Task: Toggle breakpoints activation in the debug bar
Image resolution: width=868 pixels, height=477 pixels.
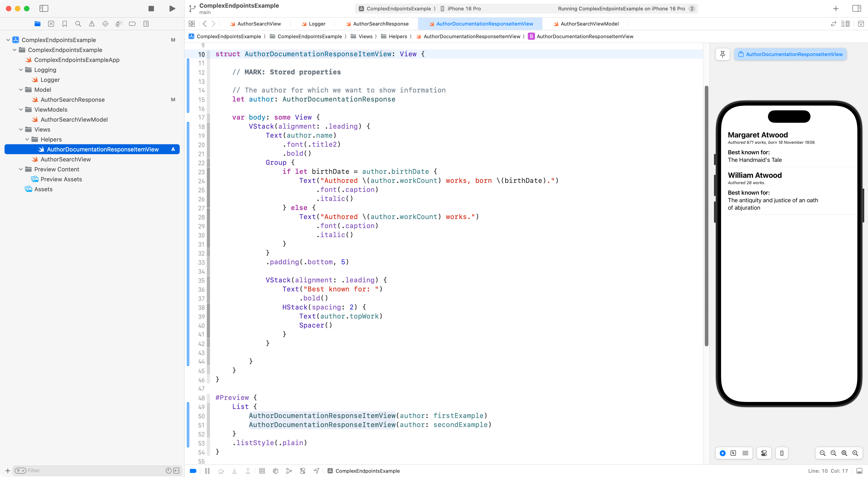Action: pyautogui.click(x=193, y=471)
